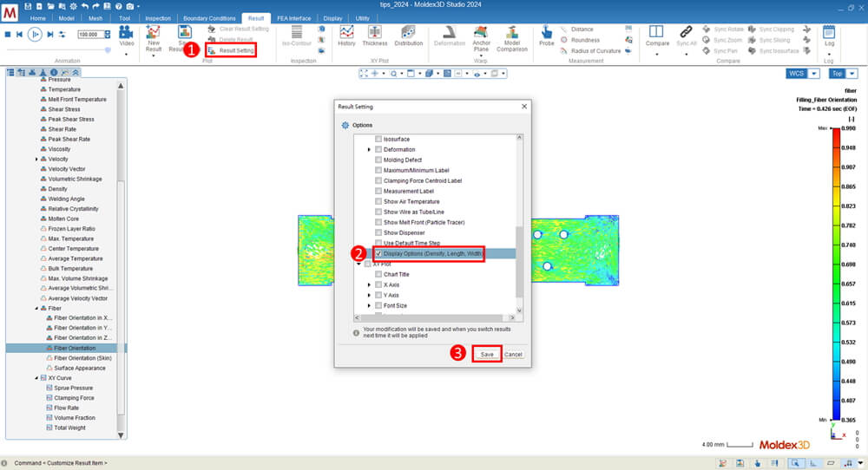Select the Sprue Pressure curve item
The width and height of the screenshot is (868, 470).
pyautogui.click(x=73, y=388)
